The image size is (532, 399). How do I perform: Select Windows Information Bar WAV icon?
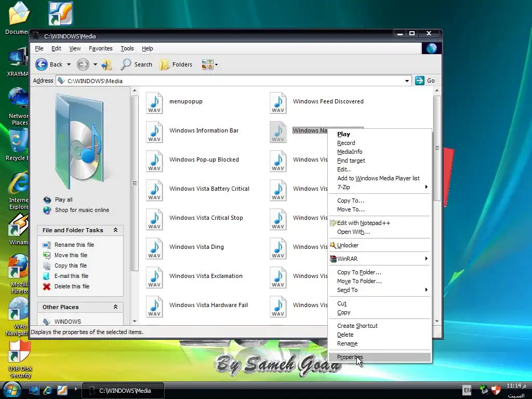pos(154,131)
